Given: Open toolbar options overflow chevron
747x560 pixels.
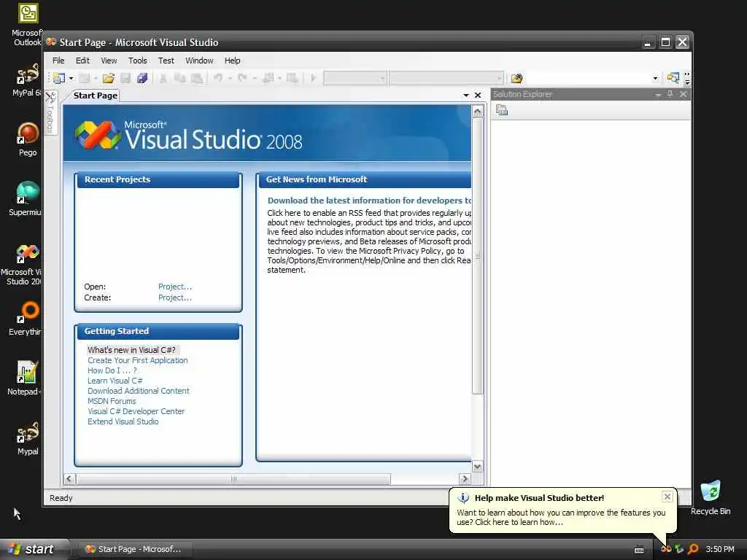Looking at the screenshot, I should click(x=687, y=79).
